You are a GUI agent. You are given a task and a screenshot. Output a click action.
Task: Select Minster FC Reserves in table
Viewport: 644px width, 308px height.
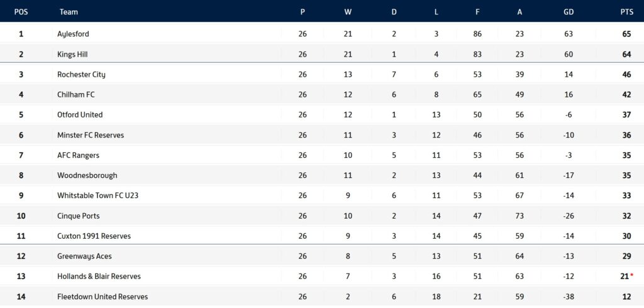[91, 135]
